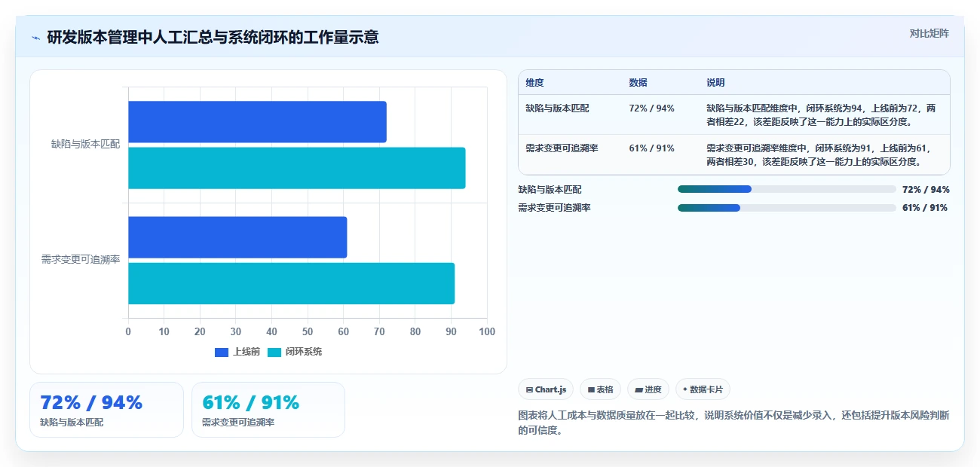Click y-axis label 需求变更可追溯率 on chart
The height and width of the screenshot is (467, 980).
81,260
